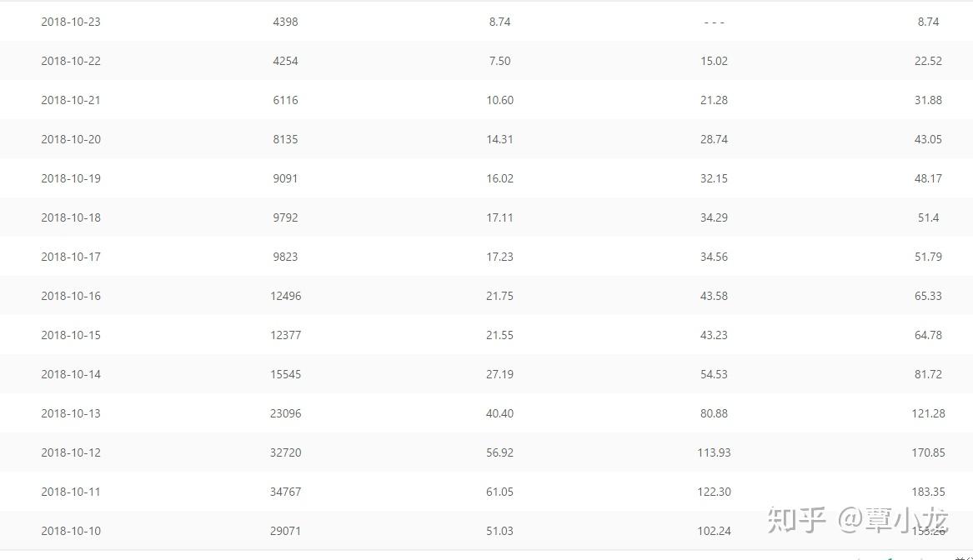Click the dashes placeholder in 2018-10-23 row
Screen dimensions: 973x560
714,22
